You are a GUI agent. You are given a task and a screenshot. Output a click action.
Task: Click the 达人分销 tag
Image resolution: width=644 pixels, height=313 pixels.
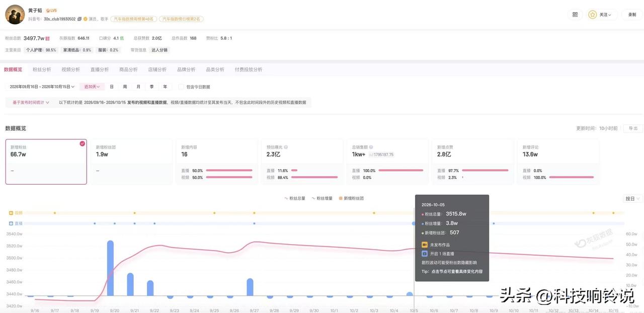159,50
